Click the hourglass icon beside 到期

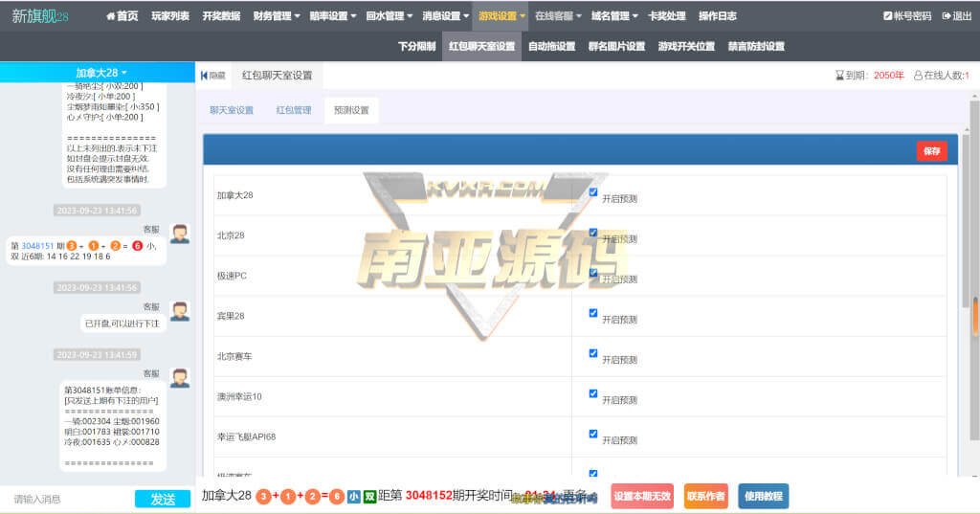839,75
